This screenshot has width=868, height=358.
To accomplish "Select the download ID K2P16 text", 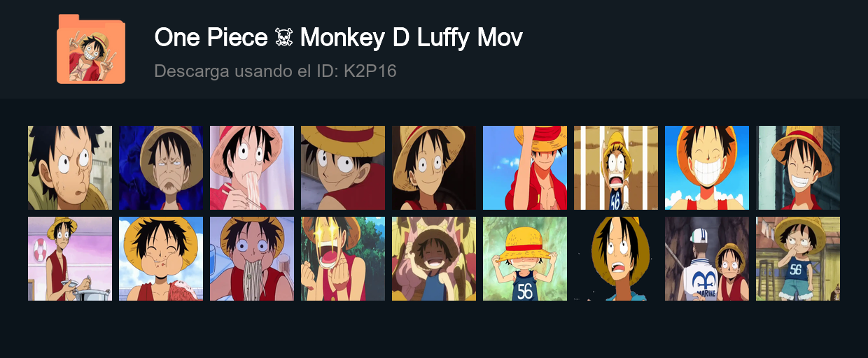I will click(x=370, y=71).
